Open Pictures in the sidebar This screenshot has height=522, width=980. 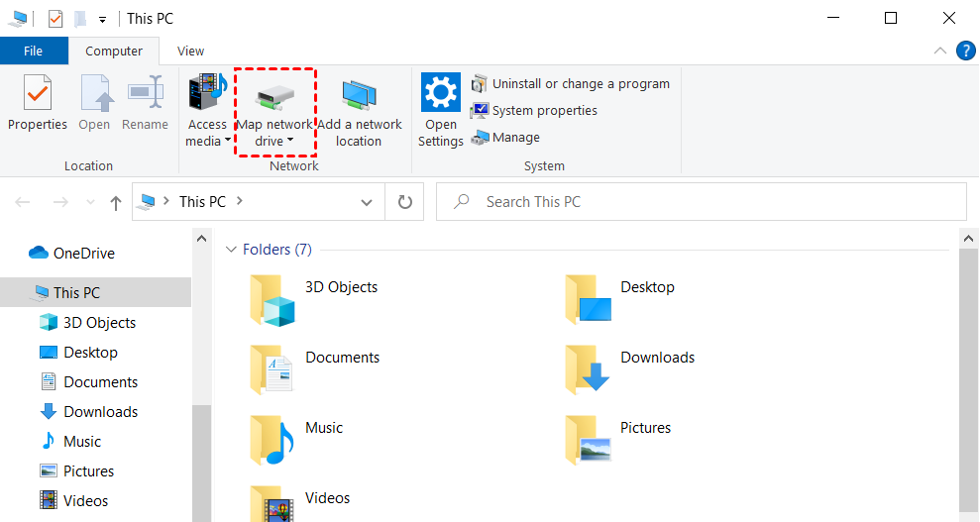point(76,471)
